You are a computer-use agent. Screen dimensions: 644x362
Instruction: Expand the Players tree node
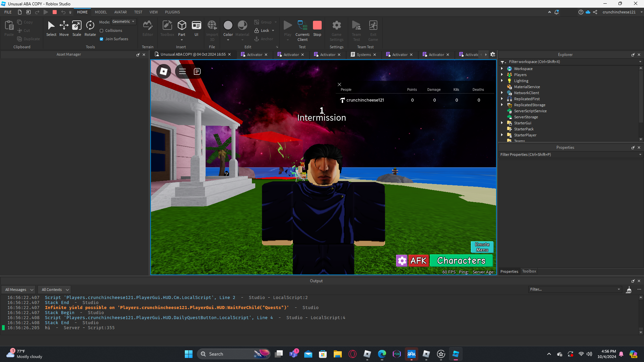(502, 75)
